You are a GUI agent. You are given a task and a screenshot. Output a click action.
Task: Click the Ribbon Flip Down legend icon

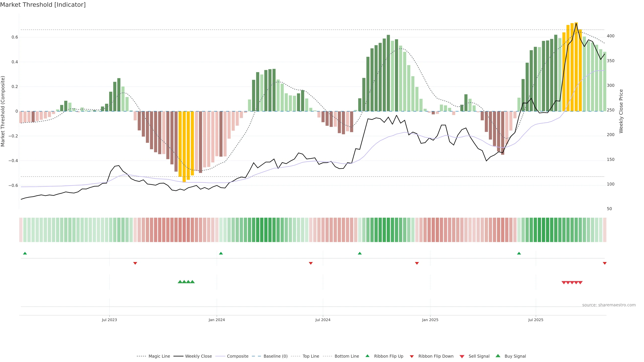point(412,356)
